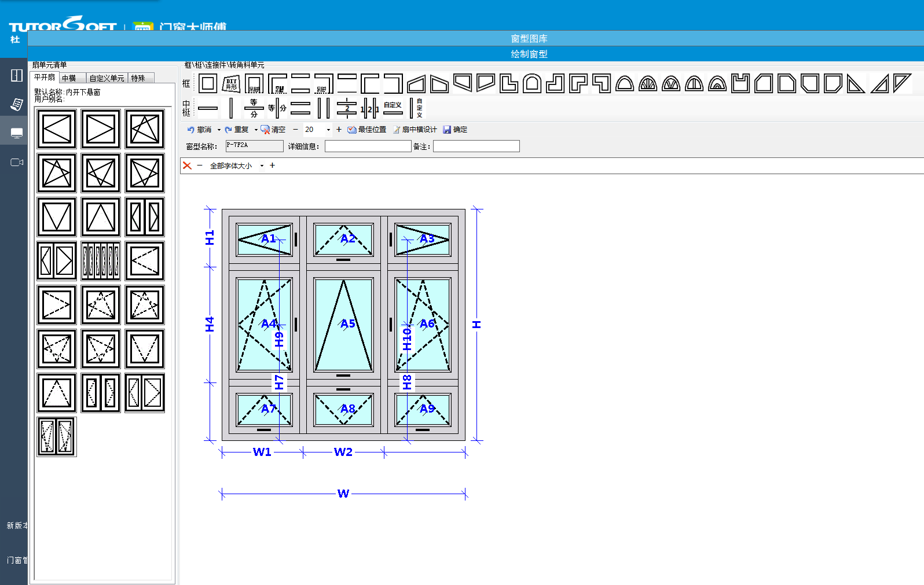This screenshot has height=585, width=924.
Task: Select sash pane A1 in drawing
Action: pos(265,240)
